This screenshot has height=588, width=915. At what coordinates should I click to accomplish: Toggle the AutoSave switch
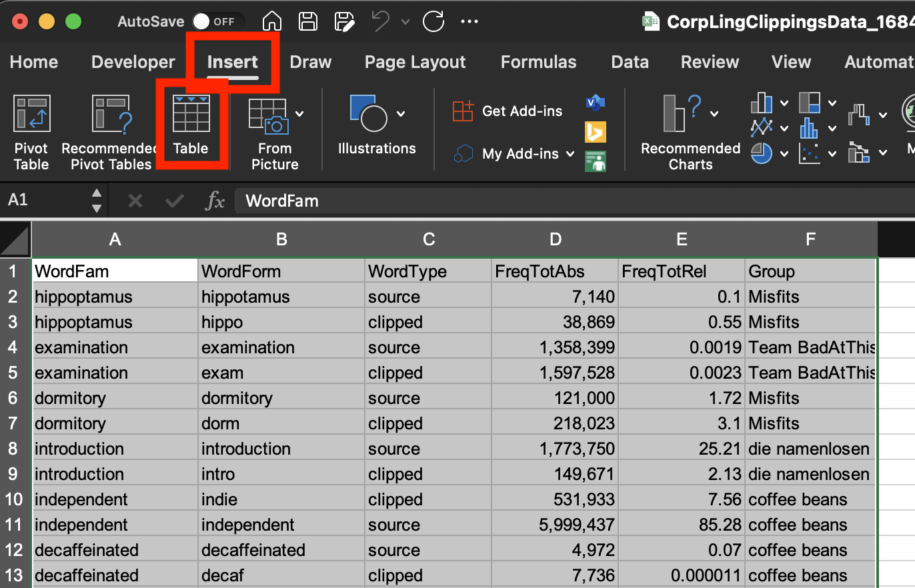pyautogui.click(x=215, y=21)
